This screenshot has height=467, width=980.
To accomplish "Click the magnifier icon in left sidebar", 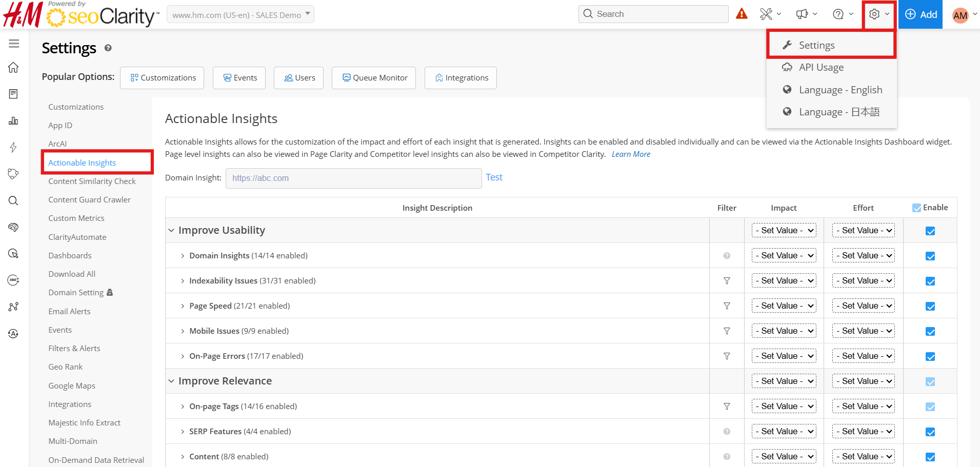I will pyautogui.click(x=14, y=201).
